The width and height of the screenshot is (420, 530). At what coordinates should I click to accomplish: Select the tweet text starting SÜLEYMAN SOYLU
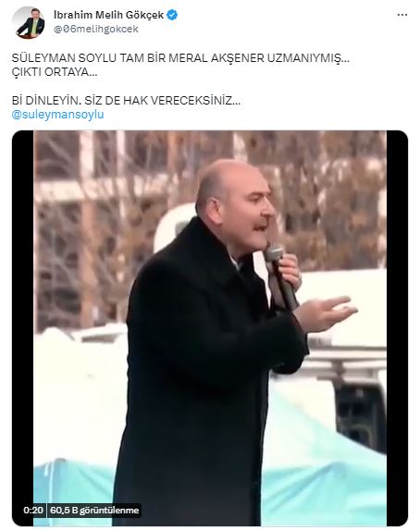180,58
